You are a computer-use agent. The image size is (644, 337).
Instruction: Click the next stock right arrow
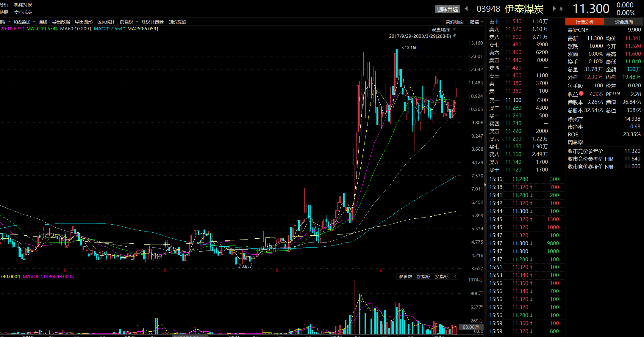click(x=554, y=9)
